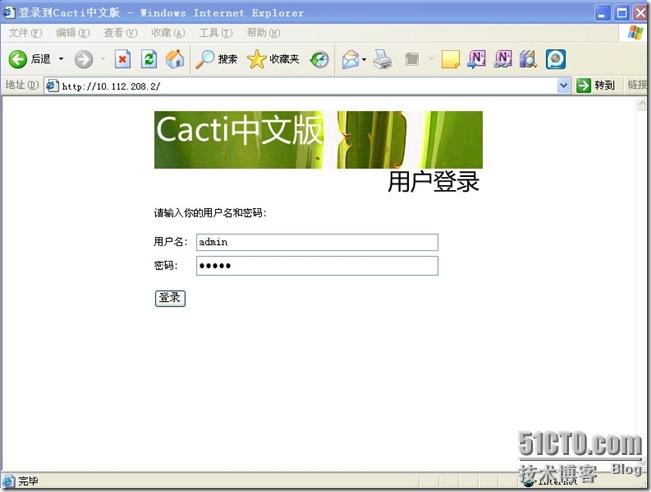Click the Windows flag logo icon

click(635, 32)
